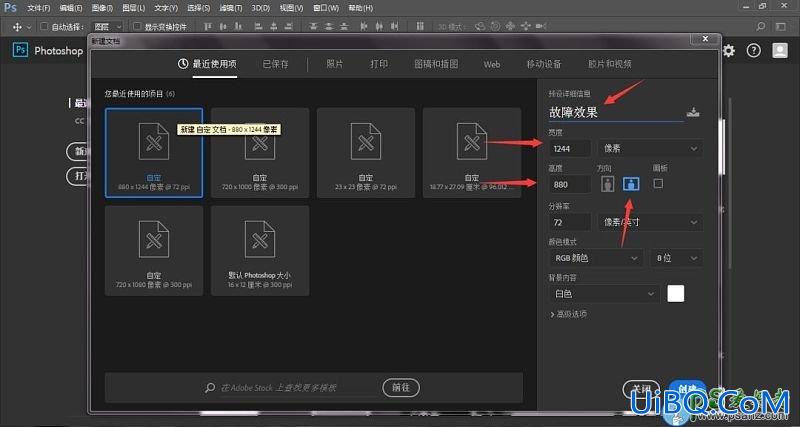The width and height of the screenshot is (800, 427).
Task: Click the save preset icon beside 故障效果
Action: click(x=692, y=112)
